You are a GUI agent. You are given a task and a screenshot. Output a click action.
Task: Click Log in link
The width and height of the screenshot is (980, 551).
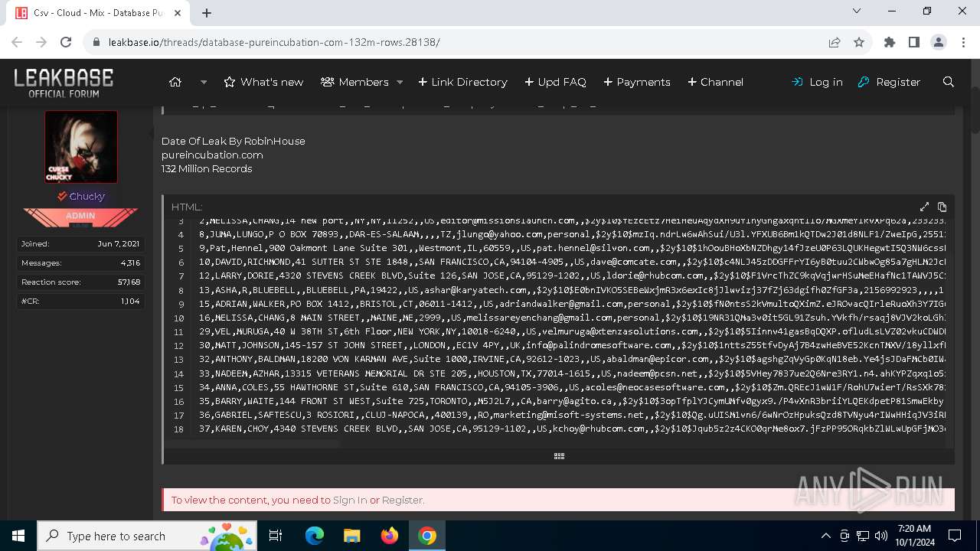pyautogui.click(x=817, y=82)
